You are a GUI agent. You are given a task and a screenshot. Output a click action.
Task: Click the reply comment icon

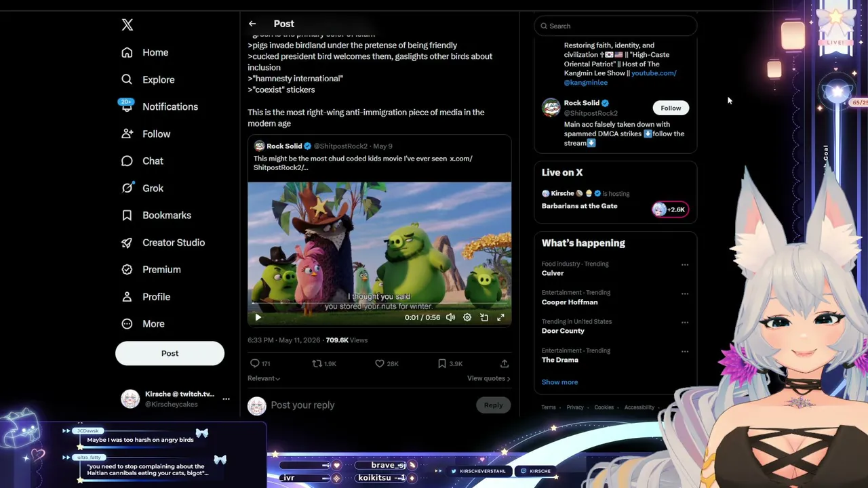pyautogui.click(x=255, y=364)
